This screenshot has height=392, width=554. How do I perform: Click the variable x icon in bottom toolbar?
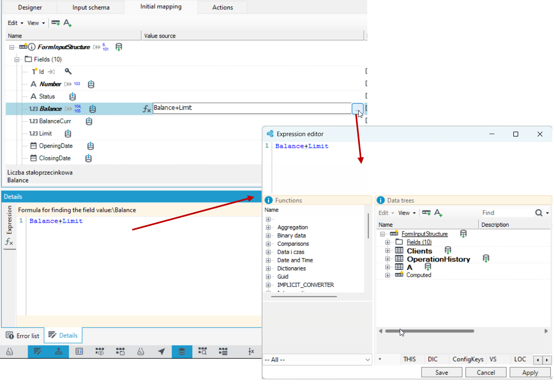pyautogui.click(x=251, y=351)
